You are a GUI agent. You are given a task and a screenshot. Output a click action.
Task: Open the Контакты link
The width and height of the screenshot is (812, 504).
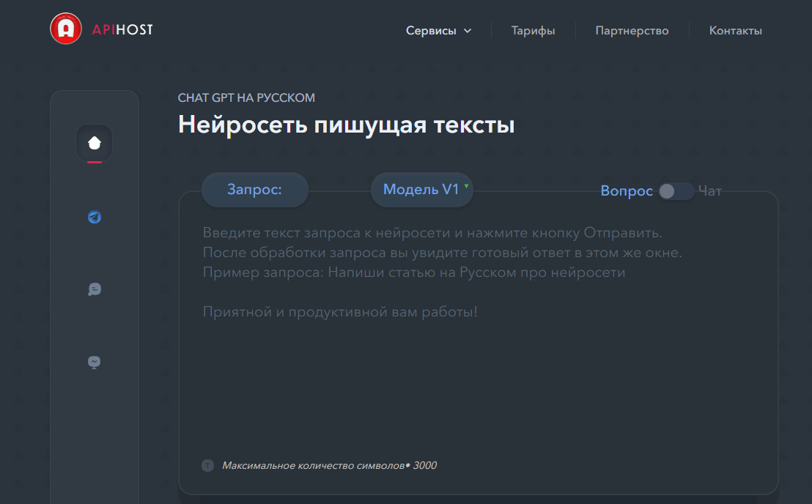735,31
